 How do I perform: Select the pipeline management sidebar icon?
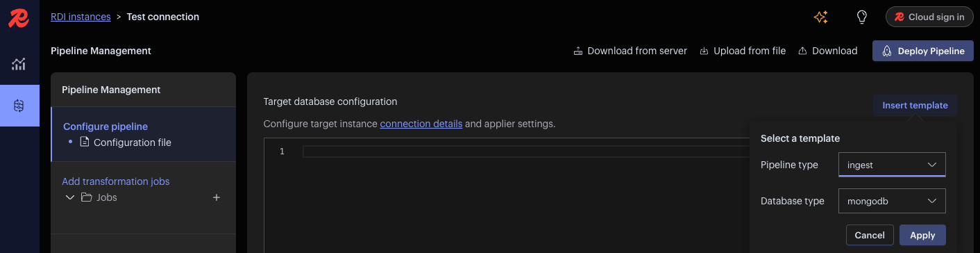[x=19, y=106]
